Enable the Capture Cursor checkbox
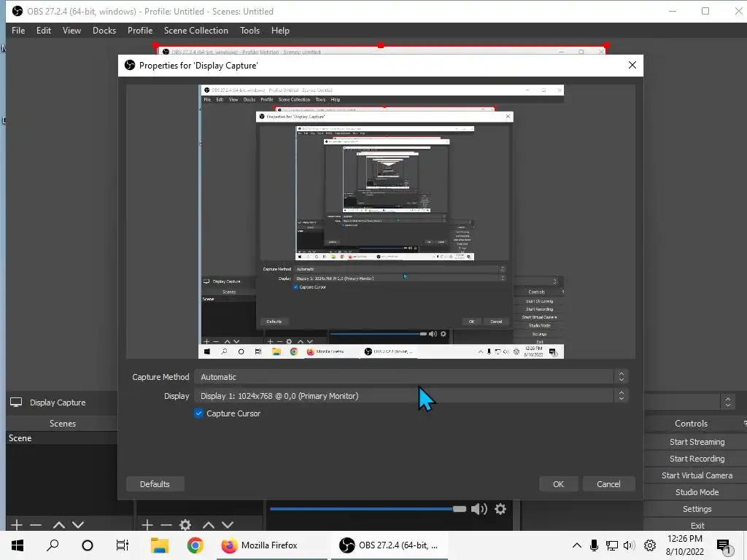Screen dimensions: 747x560 point(198,413)
